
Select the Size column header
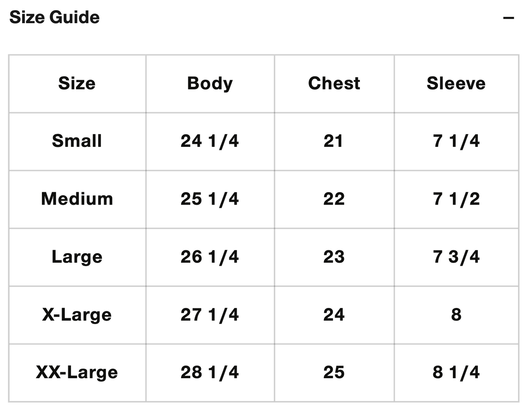(77, 84)
